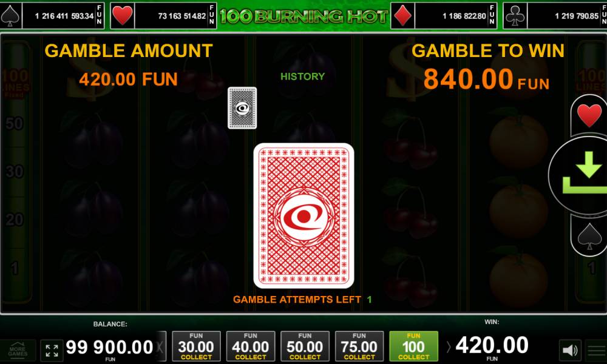The width and height of the screenshot is (607, 364).
Task: Choose the 50.00 collect bet button
Action: click(305, 346)
